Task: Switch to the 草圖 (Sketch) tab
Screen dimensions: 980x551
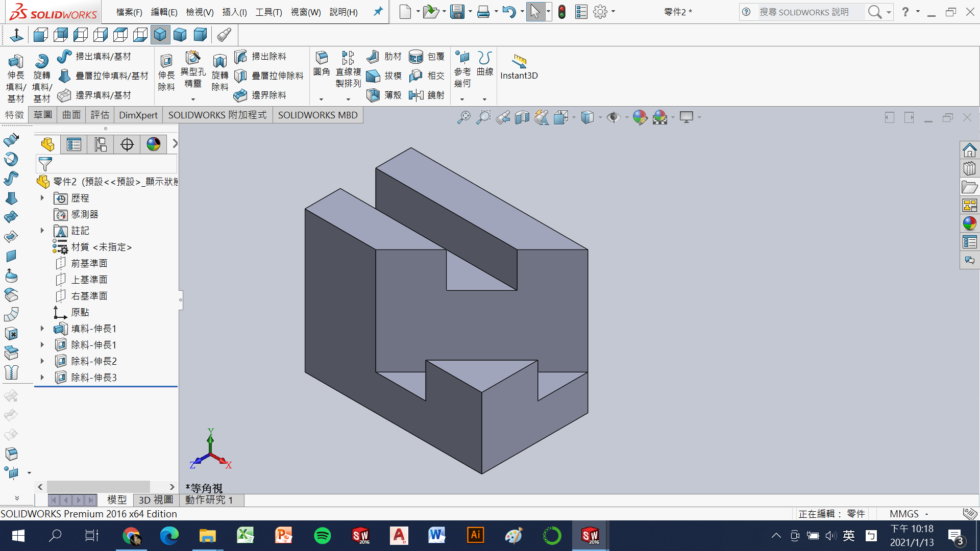Action: click(x=43, y=115)
